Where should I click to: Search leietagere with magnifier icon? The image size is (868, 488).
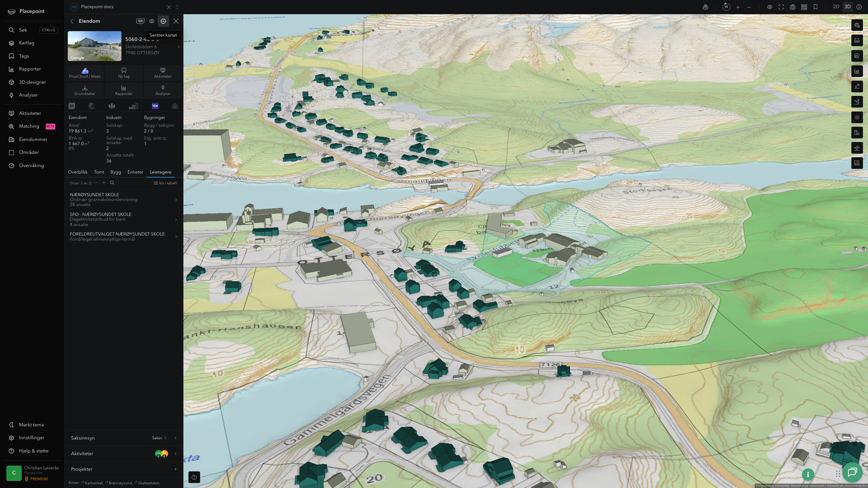(x=112, y=183)
